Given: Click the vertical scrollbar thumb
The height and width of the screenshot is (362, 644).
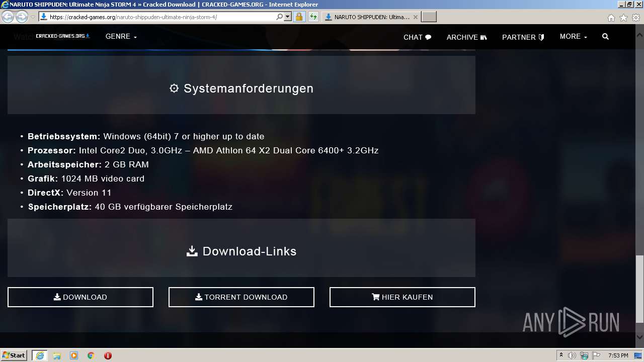Looking at the screenshot, I should [639, 289].
